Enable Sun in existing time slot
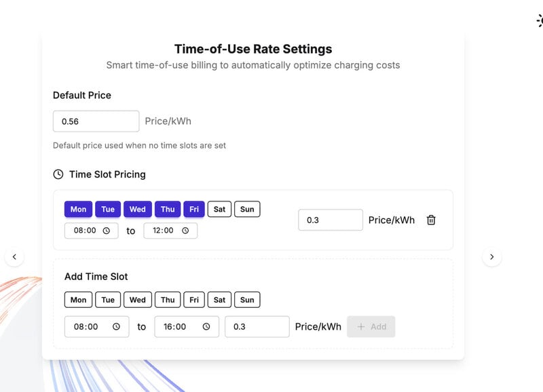This screenshot has width=543, height=392. 247,210
